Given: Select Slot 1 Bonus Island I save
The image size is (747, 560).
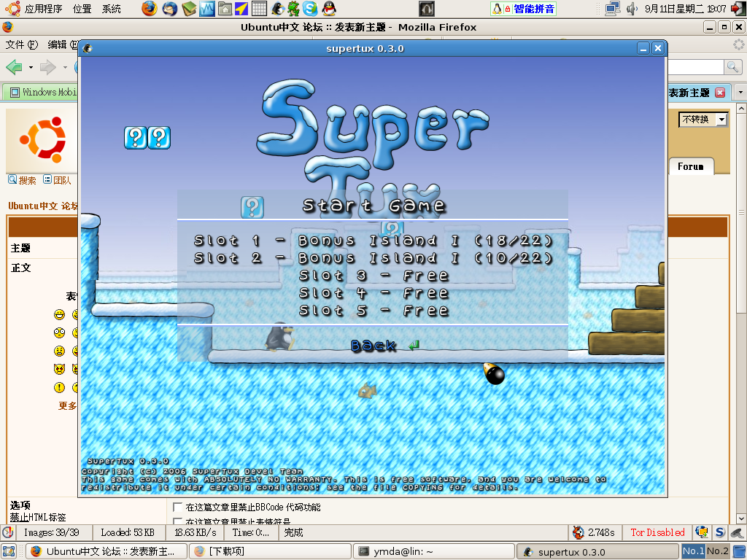Looking at the screenshot, I should [373, 241].
